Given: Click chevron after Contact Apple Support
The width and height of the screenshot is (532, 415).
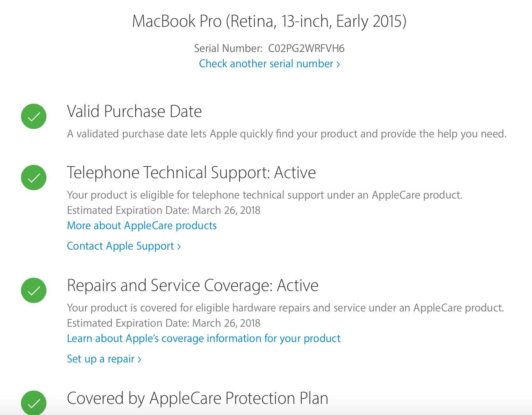Looking at the screenshot, I should pos(179,247).
